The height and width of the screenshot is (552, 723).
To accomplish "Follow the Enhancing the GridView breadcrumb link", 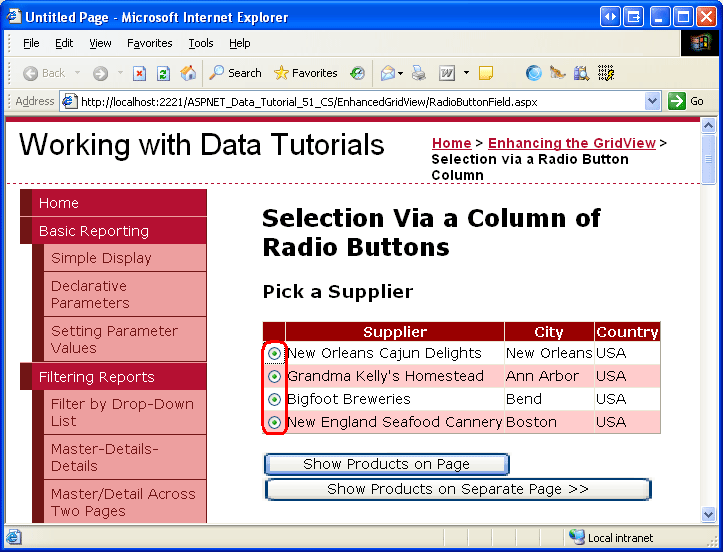I will pyautogui.click(x=571, y=143).
